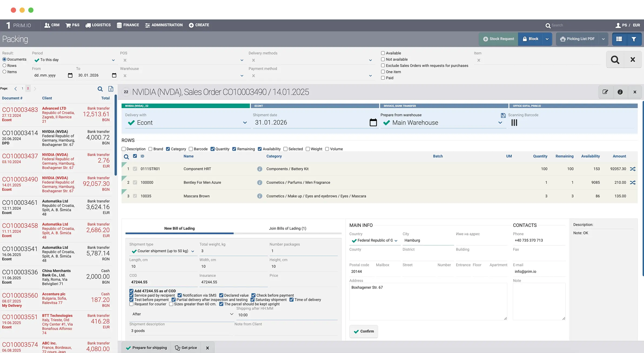Open the After shipping time dropdown

point(232,314)
